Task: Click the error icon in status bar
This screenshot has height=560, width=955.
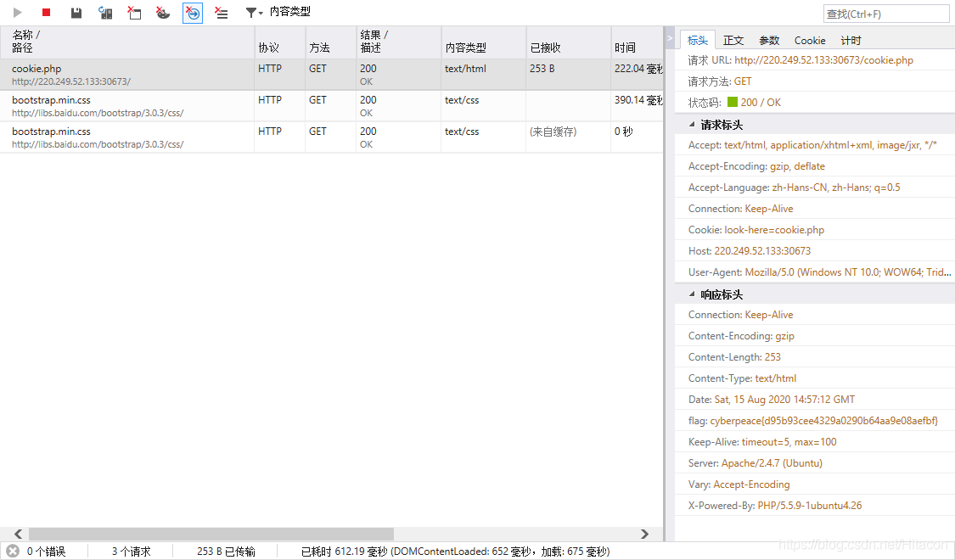Action: [x=12, y=551]
